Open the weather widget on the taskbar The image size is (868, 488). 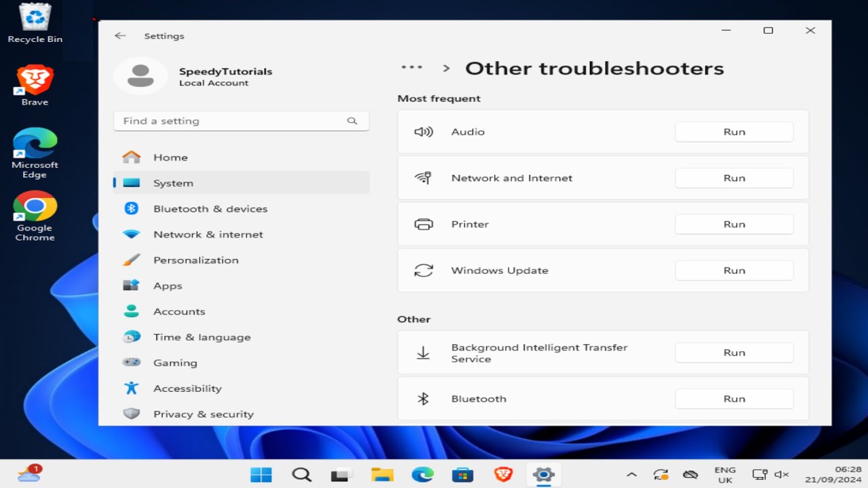(x=30, y=473)
